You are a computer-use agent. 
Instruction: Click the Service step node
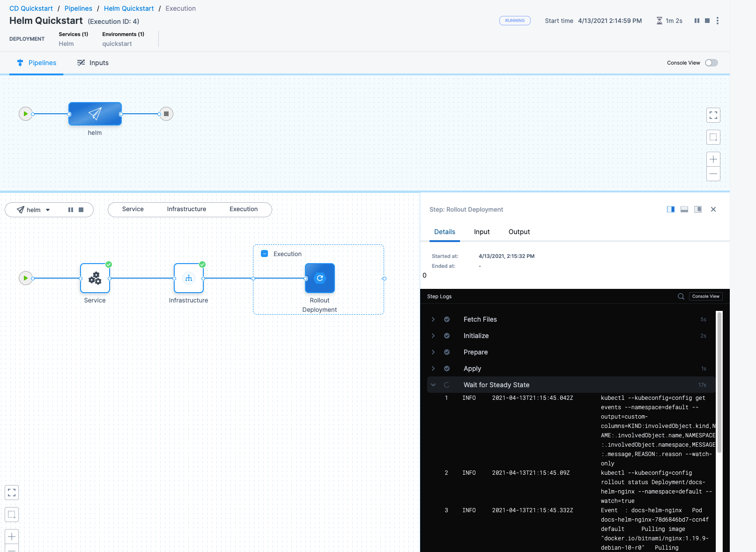[95, 278]
